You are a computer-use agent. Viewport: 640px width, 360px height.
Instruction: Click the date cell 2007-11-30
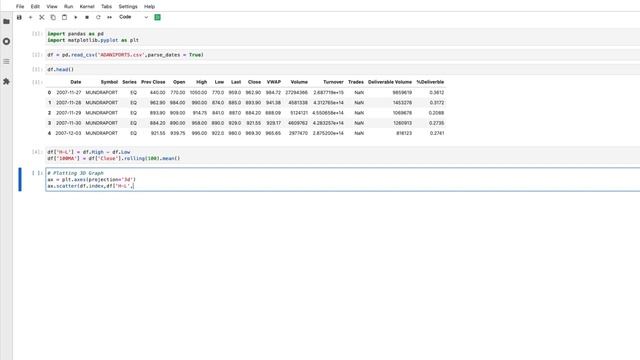click(x=69, y=123)
